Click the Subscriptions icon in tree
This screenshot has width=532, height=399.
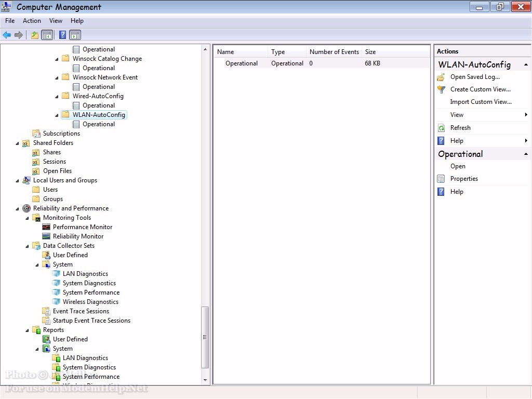coord(36,134)
